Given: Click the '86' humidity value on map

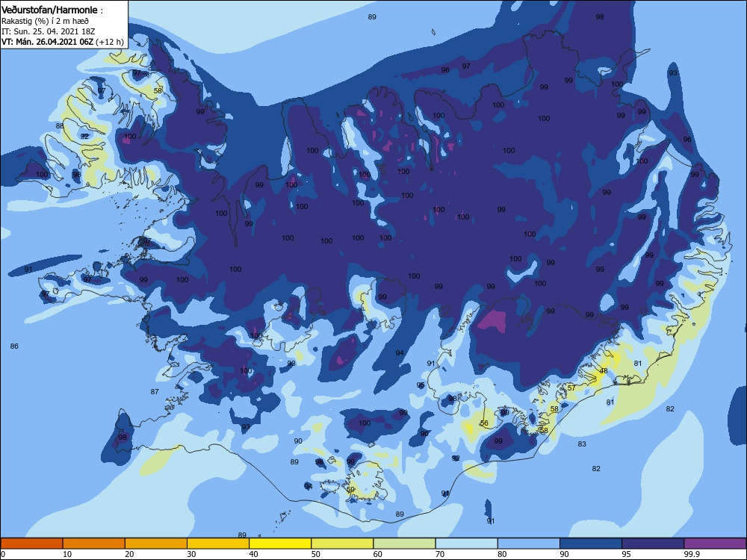Looking at the screenshot, I should click(14, 346).
